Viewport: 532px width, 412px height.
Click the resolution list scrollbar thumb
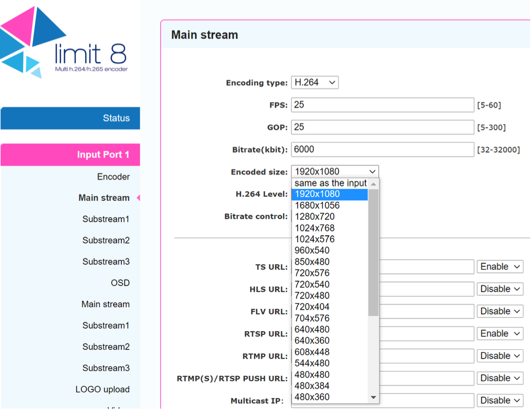[x=373, y=253]
